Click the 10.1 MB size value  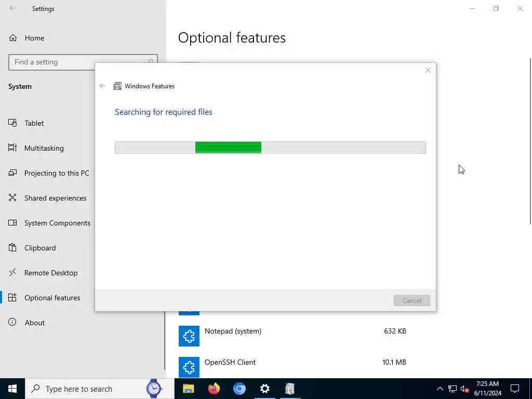click(x=394, y=362)
